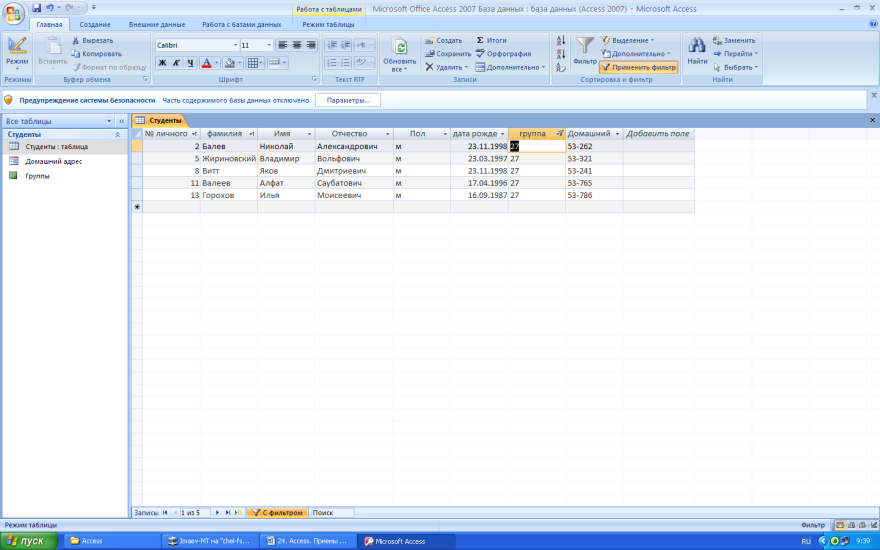Collapse navigation pane shutter button
Screen dimensions: 880x550
[x=122, y=121]
